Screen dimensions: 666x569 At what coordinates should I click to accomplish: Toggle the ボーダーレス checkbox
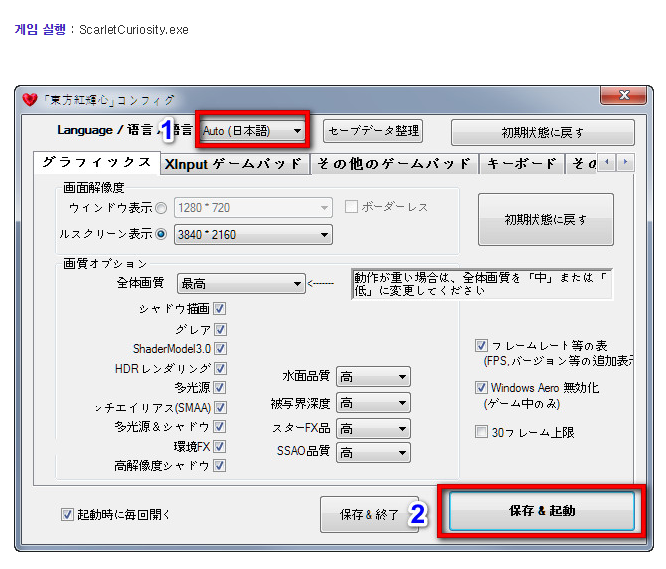click(x=351, y=207)
